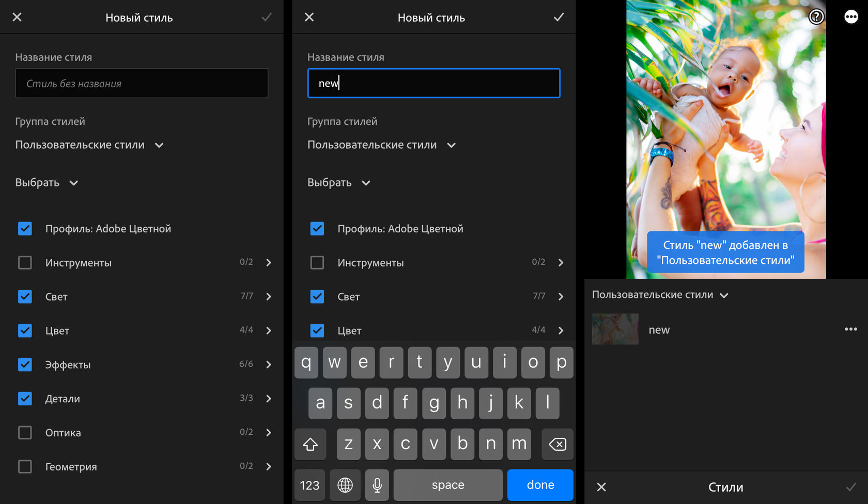Open options dots for the 'new' preset
This screenshot has width=868, height=504.
pyautogui.click(x=851, y=329)
